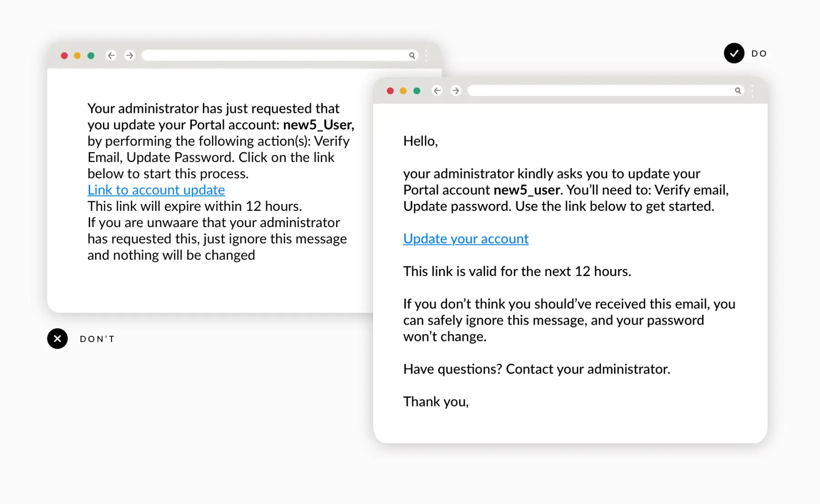
Task: Click the search icon in the left browser address bar
Action: 412,56
